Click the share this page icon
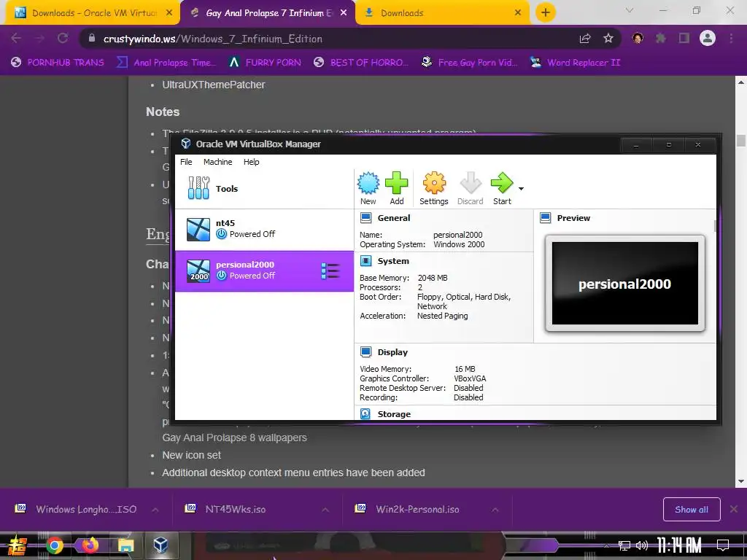The image size is (747, 560). (585, 39)
